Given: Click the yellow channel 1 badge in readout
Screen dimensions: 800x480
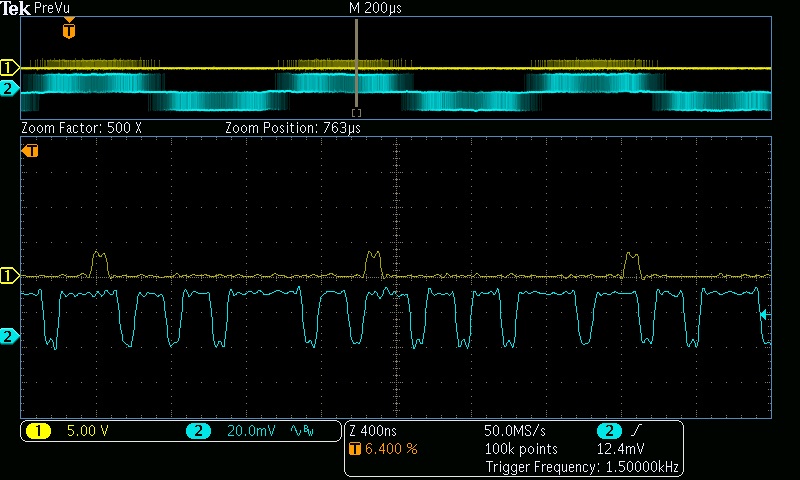Looking at the screenshot, I should tap(38, 431).
